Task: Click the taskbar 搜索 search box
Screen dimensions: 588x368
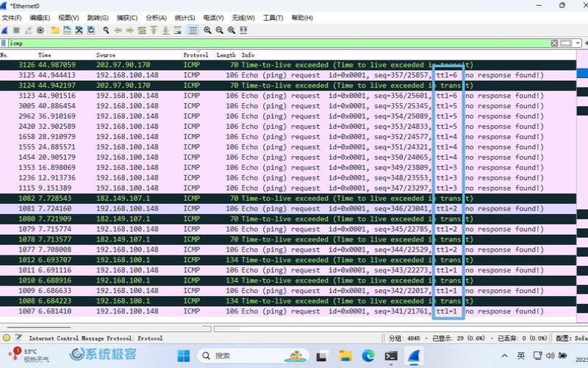Action: point(254,355)
